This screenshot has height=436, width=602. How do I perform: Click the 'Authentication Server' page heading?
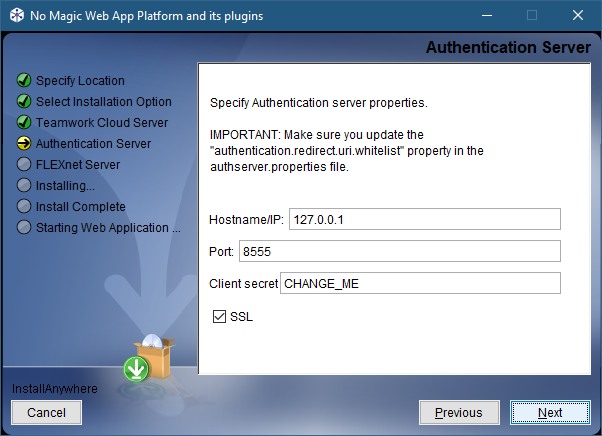(508, 48)
